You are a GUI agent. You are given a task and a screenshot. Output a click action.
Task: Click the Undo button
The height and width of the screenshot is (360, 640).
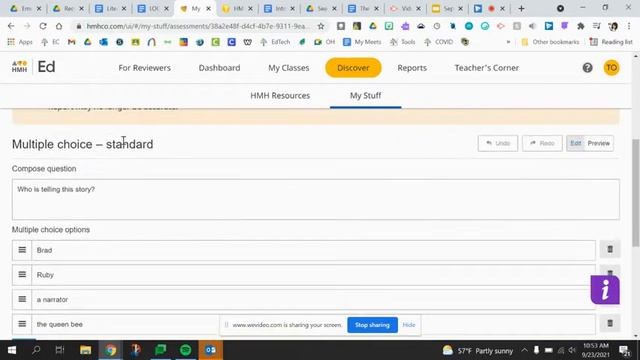click(x=498, y=143)
